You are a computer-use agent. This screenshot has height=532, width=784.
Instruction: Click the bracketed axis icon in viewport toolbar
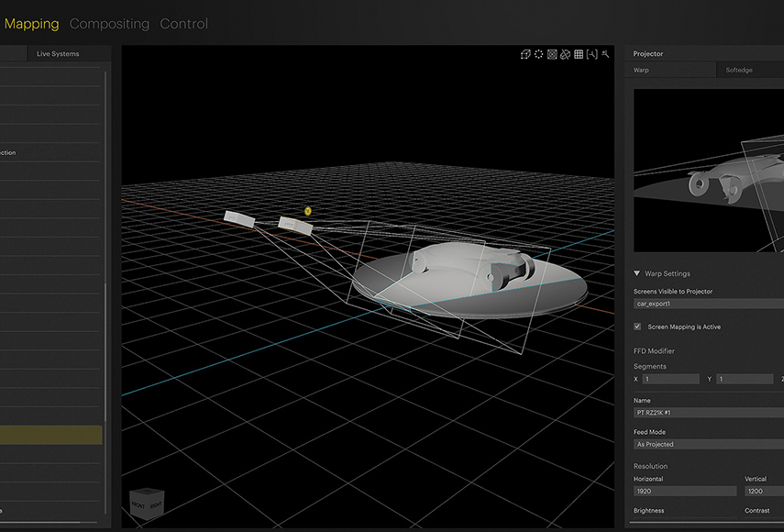point(592,54)
